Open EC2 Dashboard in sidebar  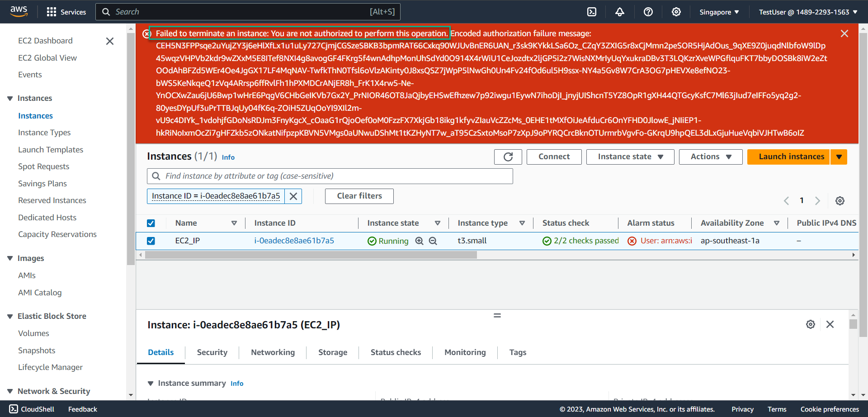click(x=45, y=41)
